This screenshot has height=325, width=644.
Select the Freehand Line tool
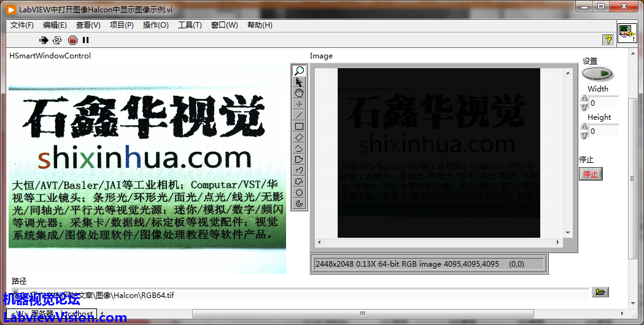299,171
